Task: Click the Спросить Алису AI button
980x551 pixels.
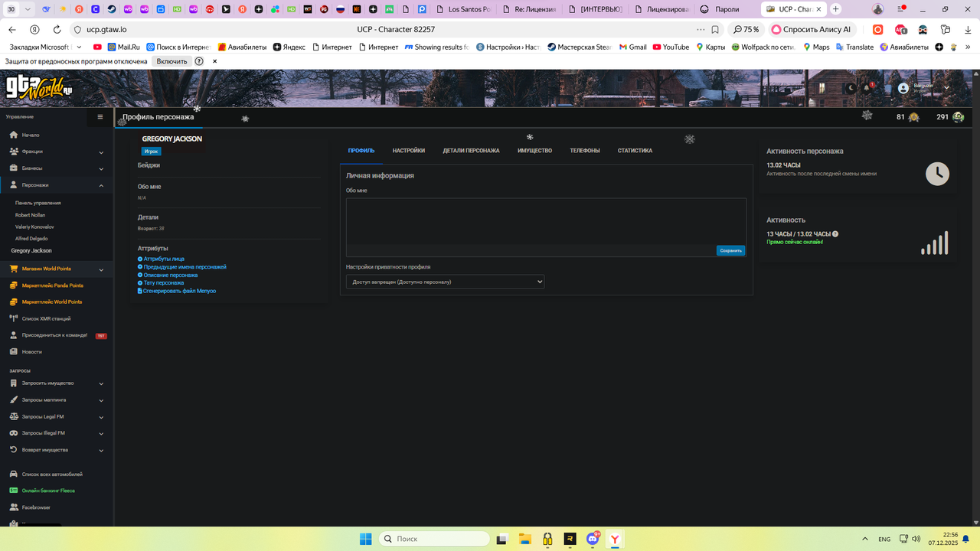Action: 812,29
